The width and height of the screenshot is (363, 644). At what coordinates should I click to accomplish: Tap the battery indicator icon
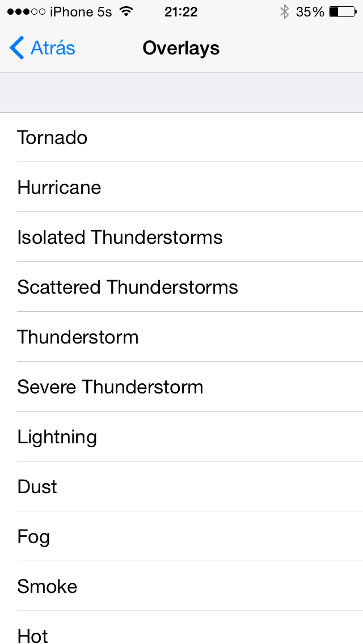[x=343, y=11]
